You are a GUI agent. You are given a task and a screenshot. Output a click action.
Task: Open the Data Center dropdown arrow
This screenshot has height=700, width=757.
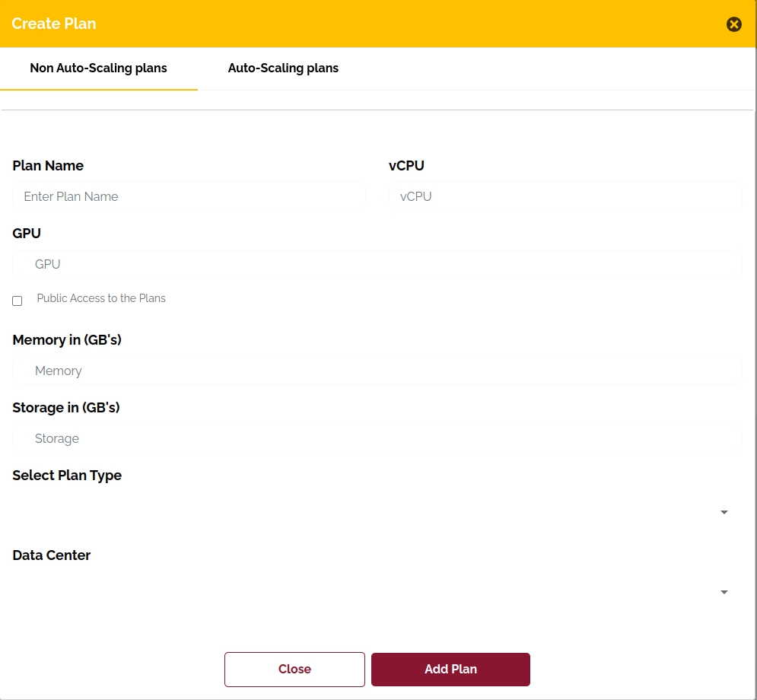pyautogui.click(x=724, y=593)
